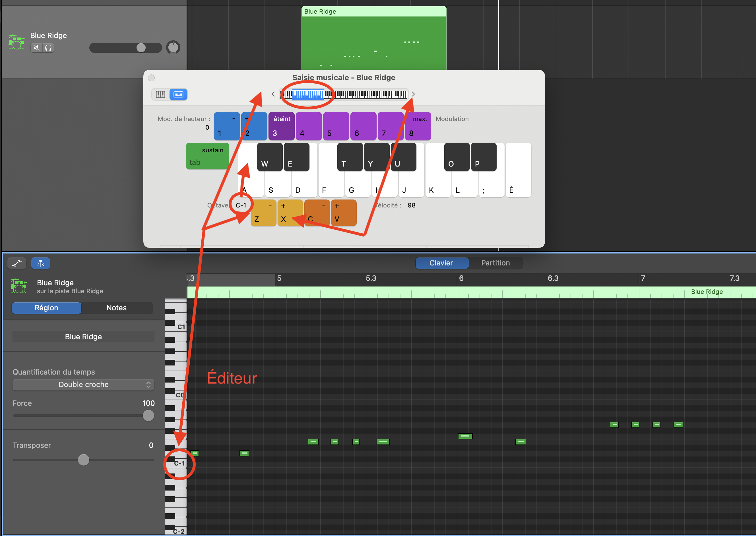Viewport: 756px width, 536px height.
Task: Click modulation éteint key 3
Action: [x=281, y=126]
